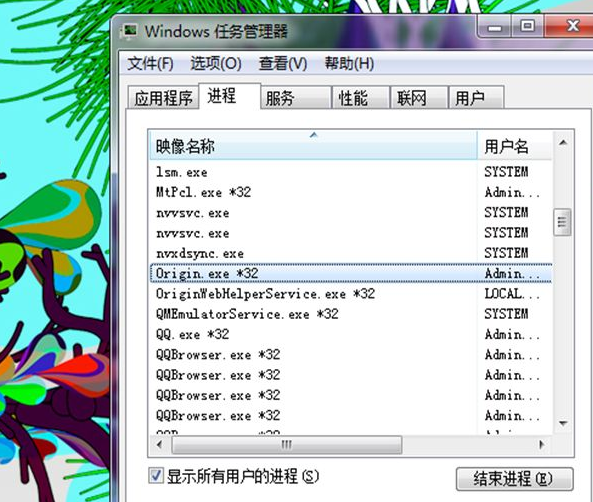This screenshot has height=502, width=593.
Task: Click the vertical scrollbar down arrow
Action: [x=563, y=423]
